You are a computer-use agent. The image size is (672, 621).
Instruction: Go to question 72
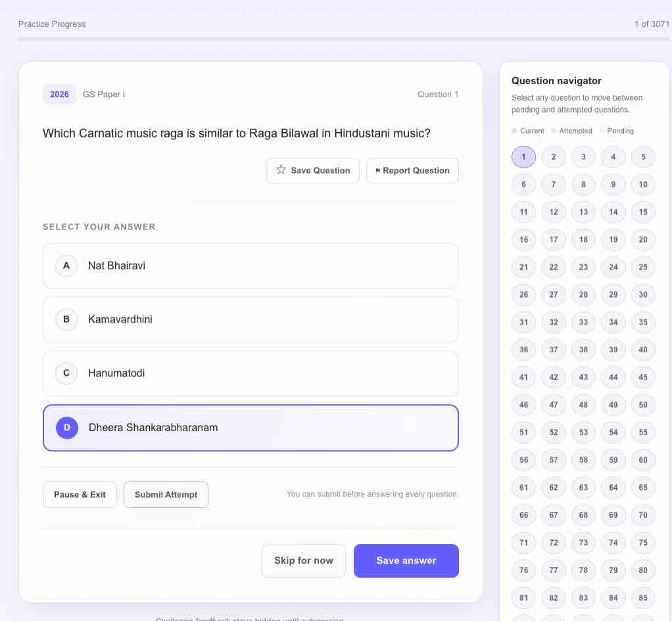(553, 543)
